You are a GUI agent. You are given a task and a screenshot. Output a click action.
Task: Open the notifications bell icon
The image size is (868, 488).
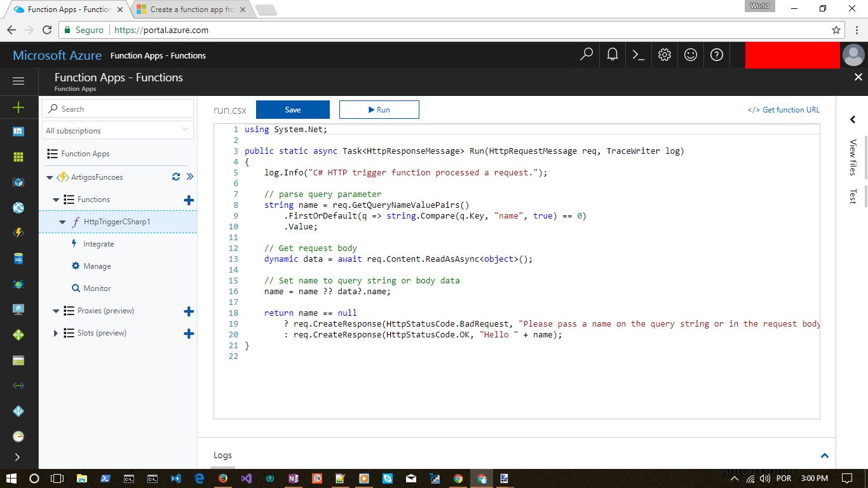tap(613, 55)
